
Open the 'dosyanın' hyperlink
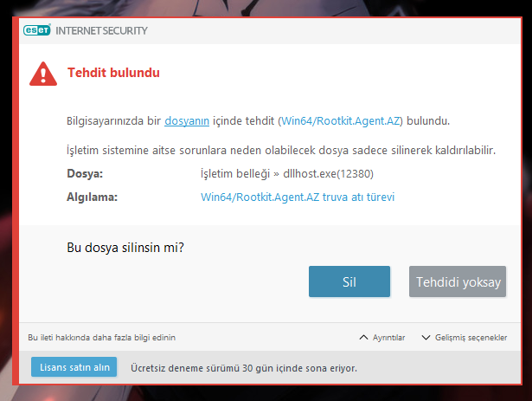click(187, 121)
